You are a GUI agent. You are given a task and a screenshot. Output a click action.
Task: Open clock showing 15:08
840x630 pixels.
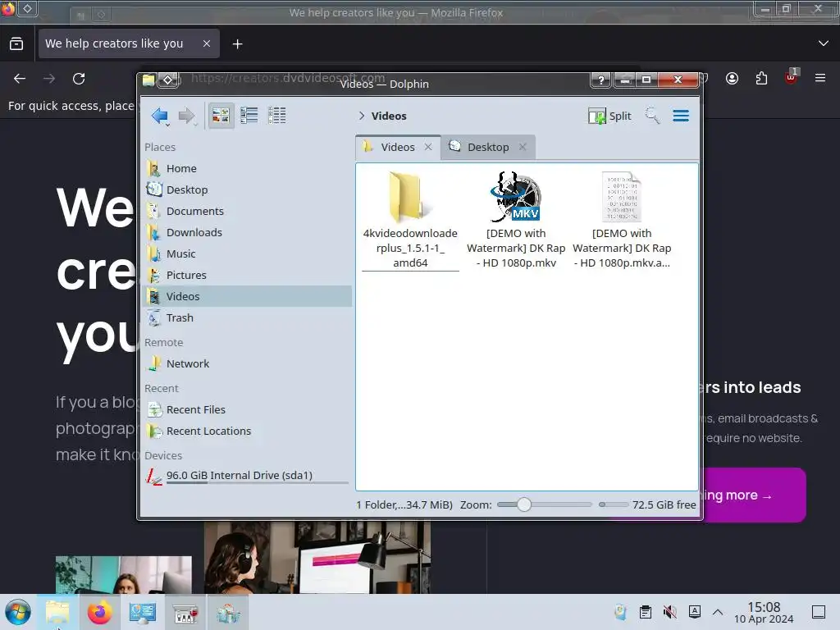[x=764, y=612]
